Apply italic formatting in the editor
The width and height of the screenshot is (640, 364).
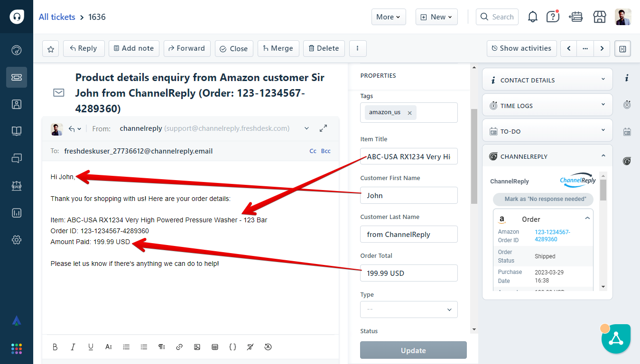click(x=73, y=347)
